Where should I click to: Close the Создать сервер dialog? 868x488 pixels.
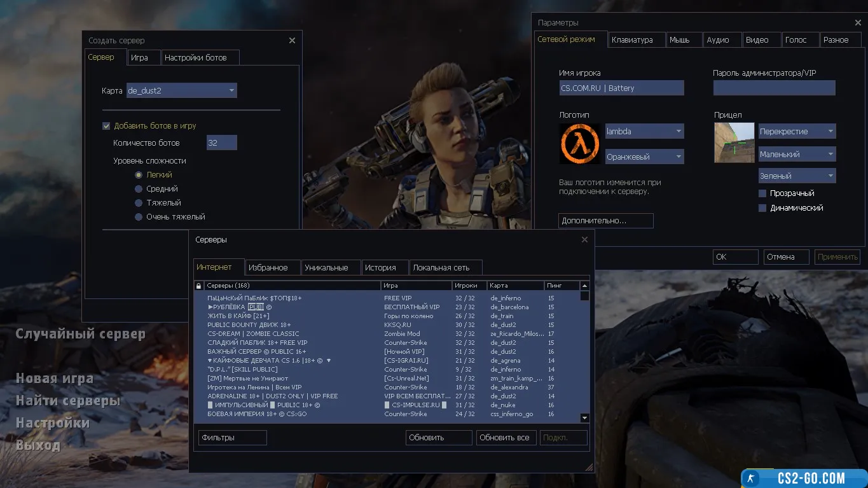(292, 41)
